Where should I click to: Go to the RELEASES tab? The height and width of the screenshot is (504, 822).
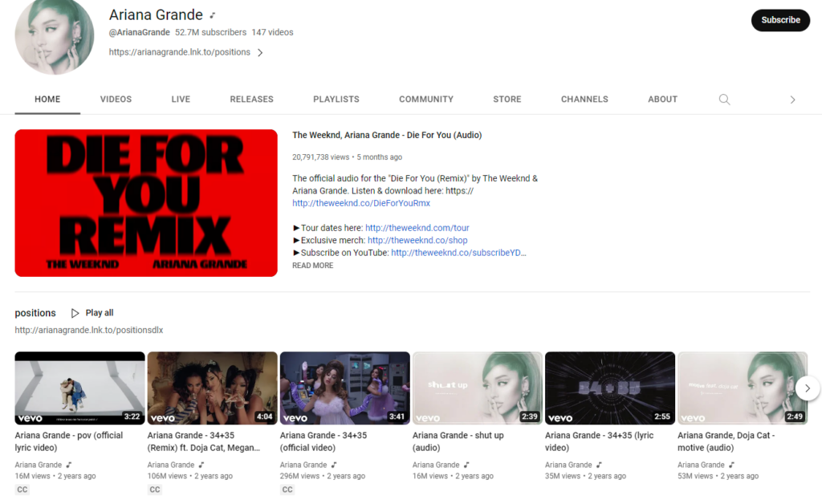tap(251, 99)
